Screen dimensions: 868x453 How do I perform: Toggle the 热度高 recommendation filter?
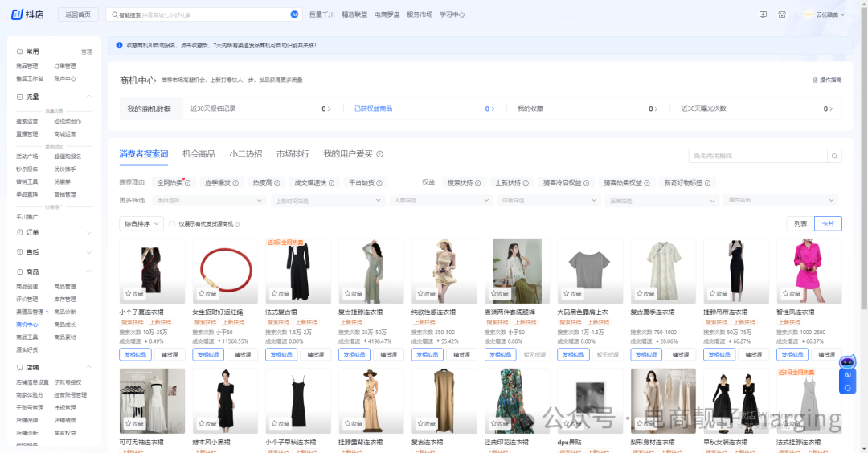point(266,182)
